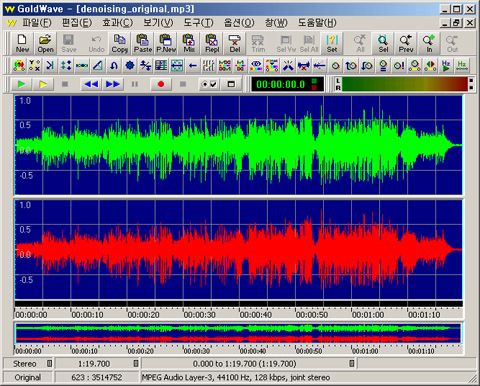The width and height of the screenshot is (480, 386).
Task: Delete the selection with Del button
Action: [x=235, y=43]
